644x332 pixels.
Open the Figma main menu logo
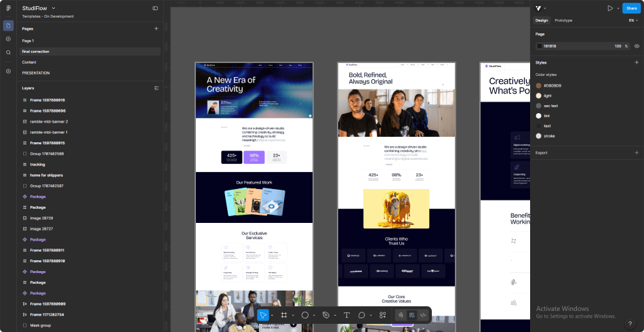click(8, 8)
